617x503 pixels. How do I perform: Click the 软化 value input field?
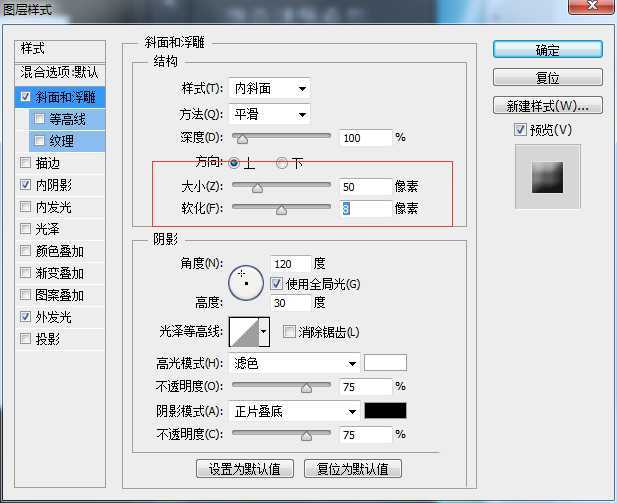point(366,209)
